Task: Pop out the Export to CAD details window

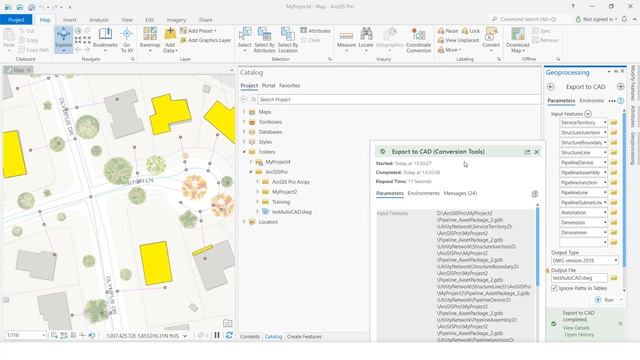Action: click(527, 152)
